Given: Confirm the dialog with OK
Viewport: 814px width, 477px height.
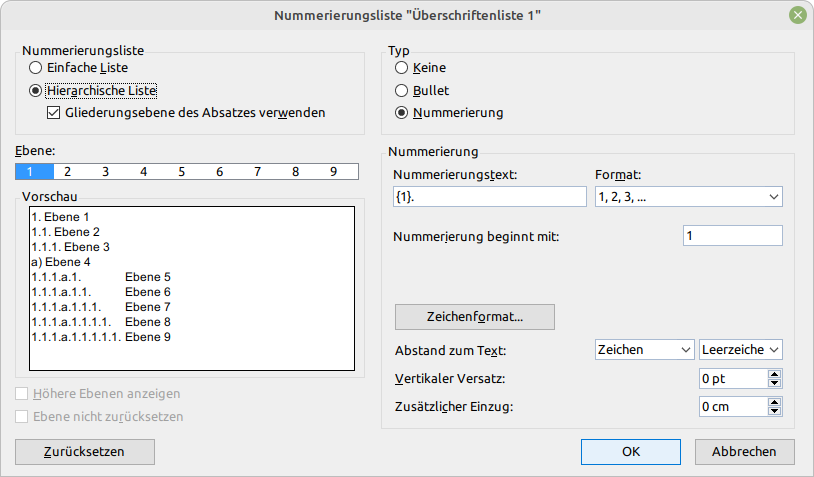Looking at the screenshot, I should click(631, 452).
